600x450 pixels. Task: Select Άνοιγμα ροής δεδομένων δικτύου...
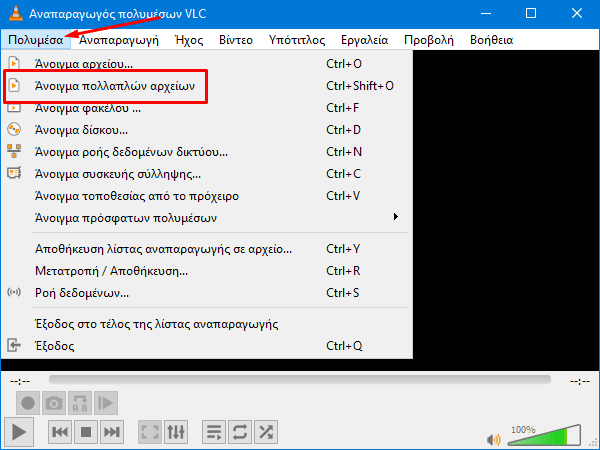(207, 152)
